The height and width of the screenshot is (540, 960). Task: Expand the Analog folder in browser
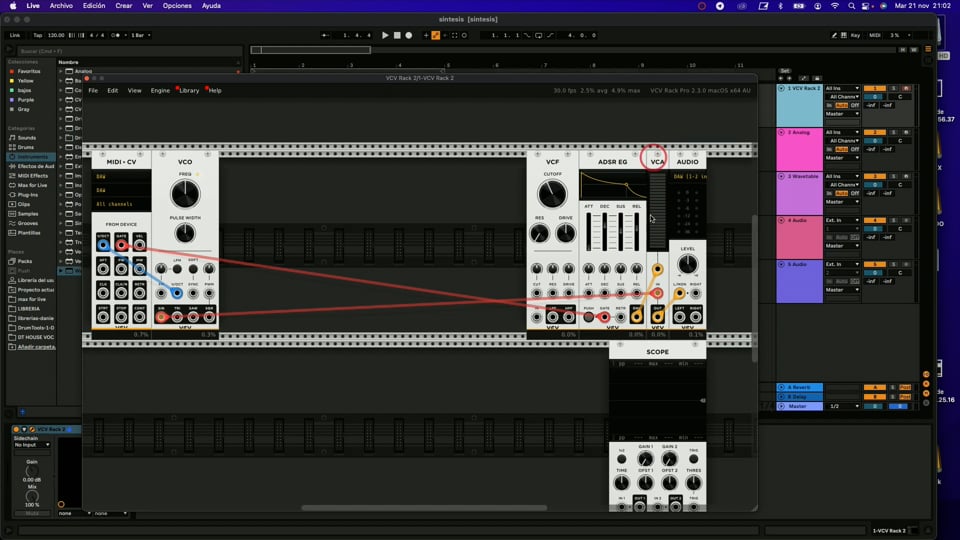(x=61, y=71)
